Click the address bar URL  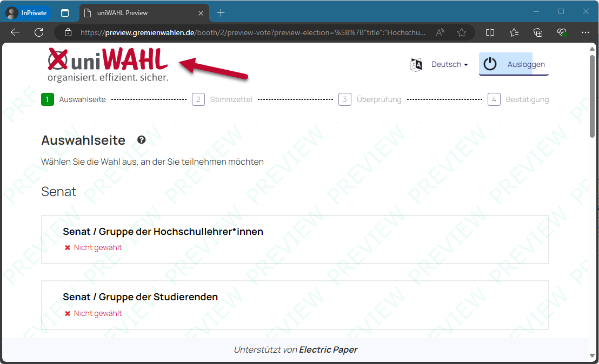click(x=252, y=32)
